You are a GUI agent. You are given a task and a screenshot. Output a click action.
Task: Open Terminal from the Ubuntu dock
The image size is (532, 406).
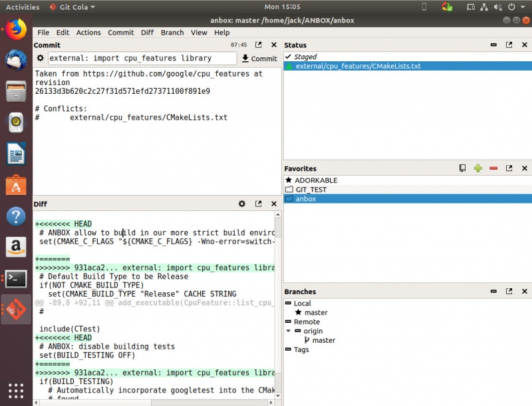point(16,278)
